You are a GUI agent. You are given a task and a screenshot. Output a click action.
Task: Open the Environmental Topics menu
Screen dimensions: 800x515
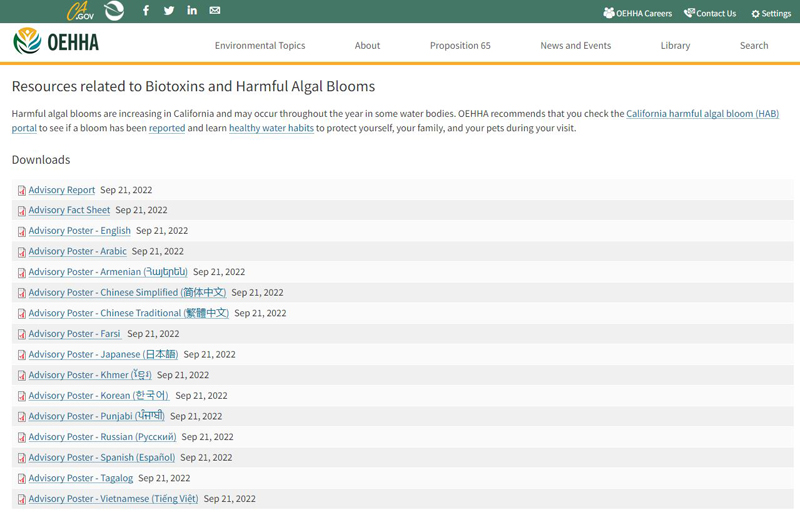click(x=260, y=45)
